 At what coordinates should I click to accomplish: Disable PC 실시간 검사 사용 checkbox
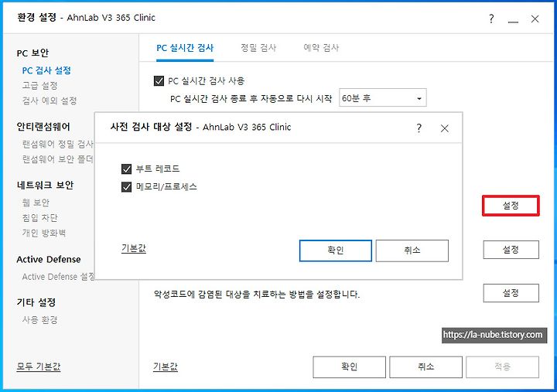pyautogui.click(x=159, y=81)
